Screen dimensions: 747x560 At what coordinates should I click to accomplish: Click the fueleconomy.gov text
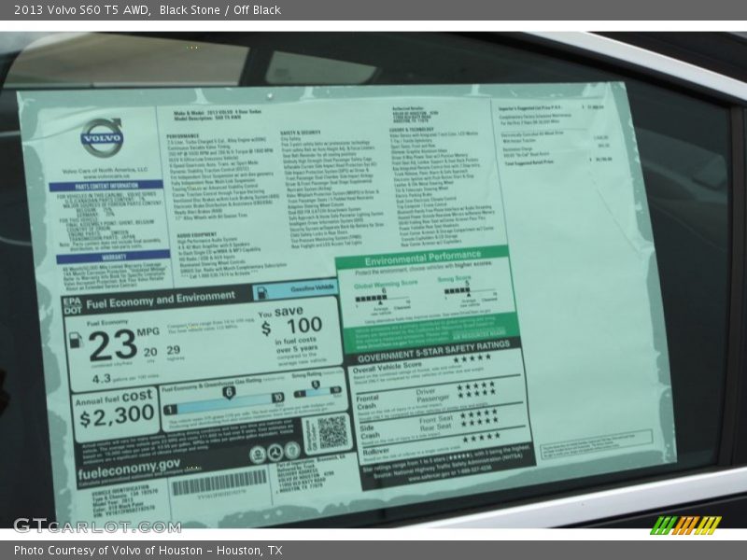(129, 469)
